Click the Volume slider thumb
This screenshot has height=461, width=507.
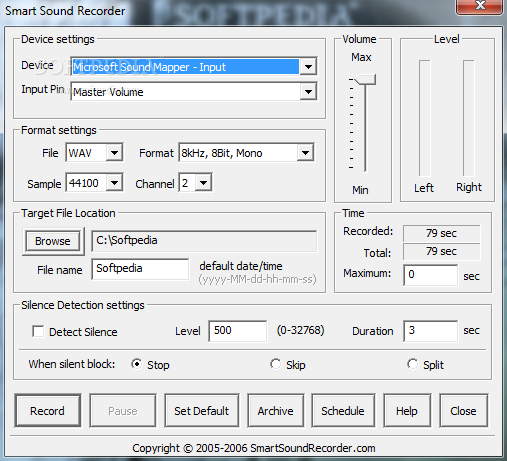[366, 80]
